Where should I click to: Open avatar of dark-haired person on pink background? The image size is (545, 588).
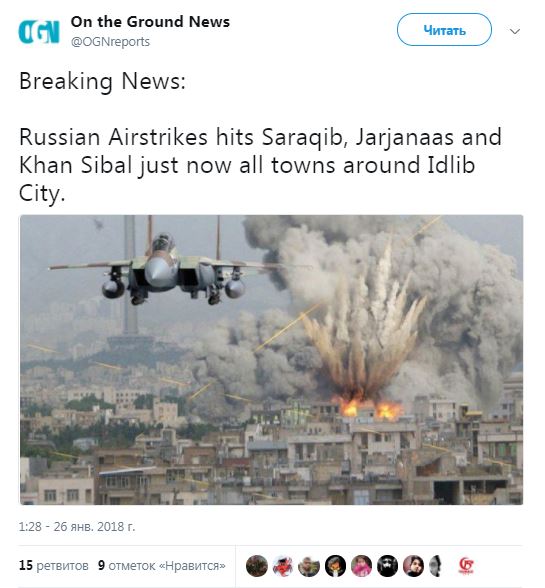414,566
